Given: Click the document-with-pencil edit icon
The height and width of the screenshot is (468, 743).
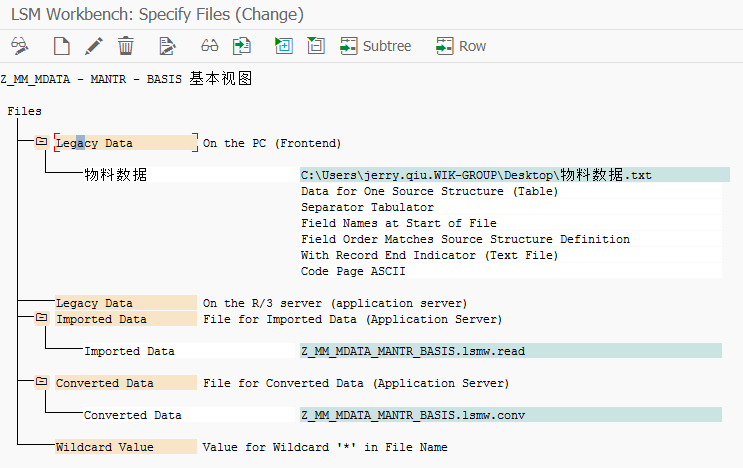Looking at the screenshot, I should pyautogui.click(x=167, y=46).
